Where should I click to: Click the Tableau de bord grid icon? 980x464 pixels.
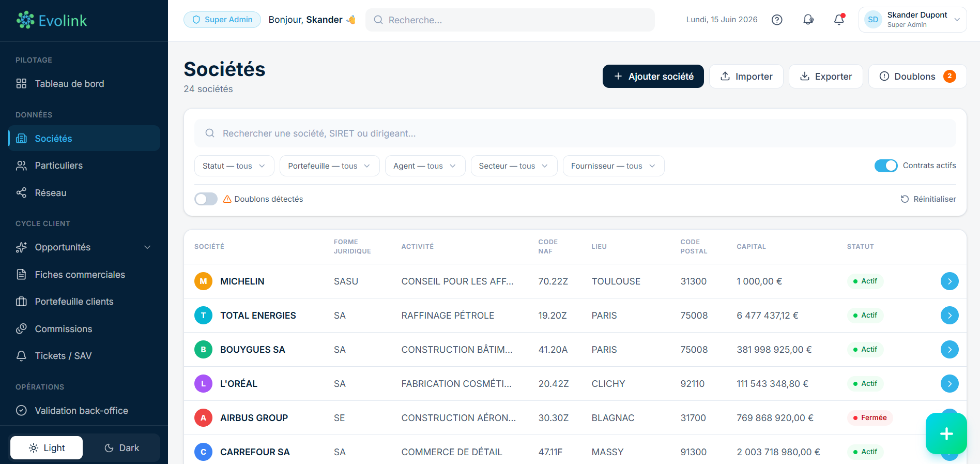point(21,84)
